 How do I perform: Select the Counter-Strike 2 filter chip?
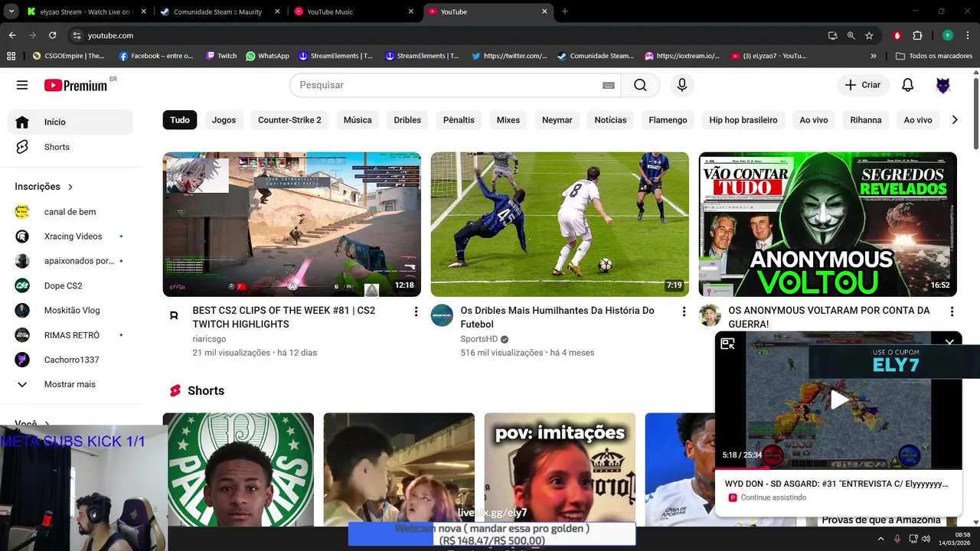(289, 120)
